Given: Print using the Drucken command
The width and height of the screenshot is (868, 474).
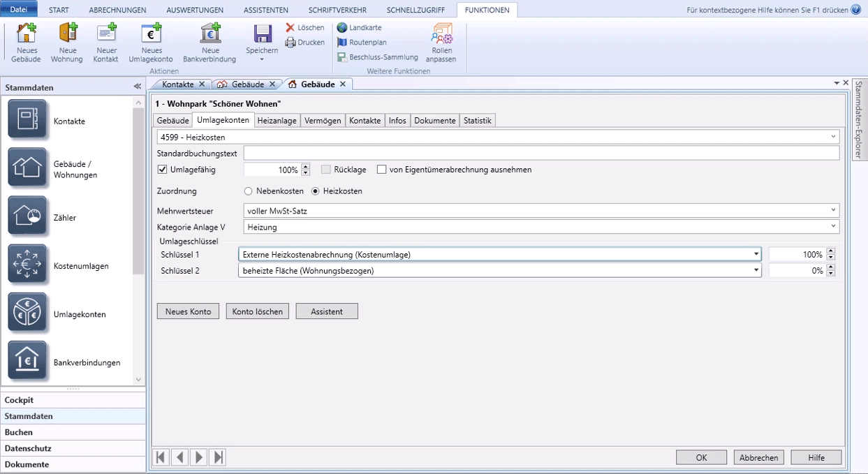Looking at the screenshot, I should click(304, 42).
